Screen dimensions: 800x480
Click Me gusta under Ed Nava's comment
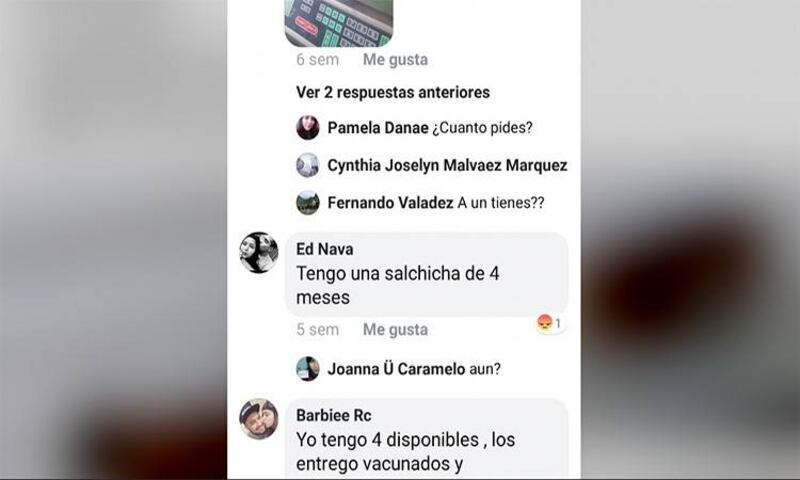click(x=395, y=330)
